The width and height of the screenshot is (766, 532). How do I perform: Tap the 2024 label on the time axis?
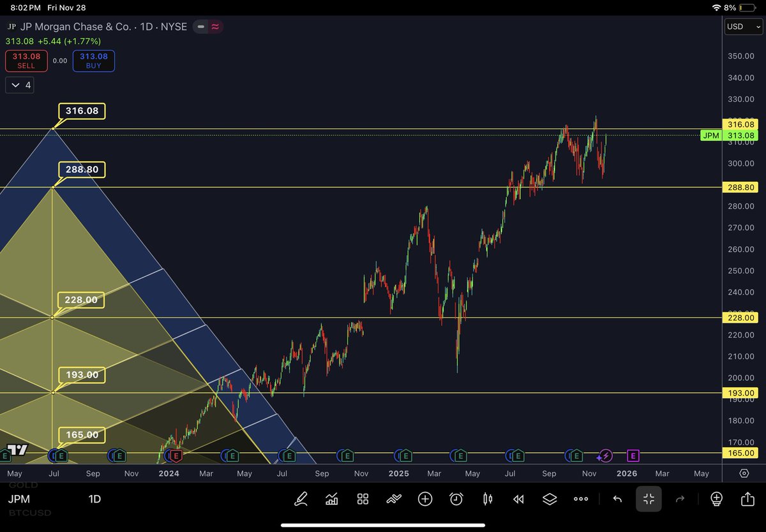point(169,473)
